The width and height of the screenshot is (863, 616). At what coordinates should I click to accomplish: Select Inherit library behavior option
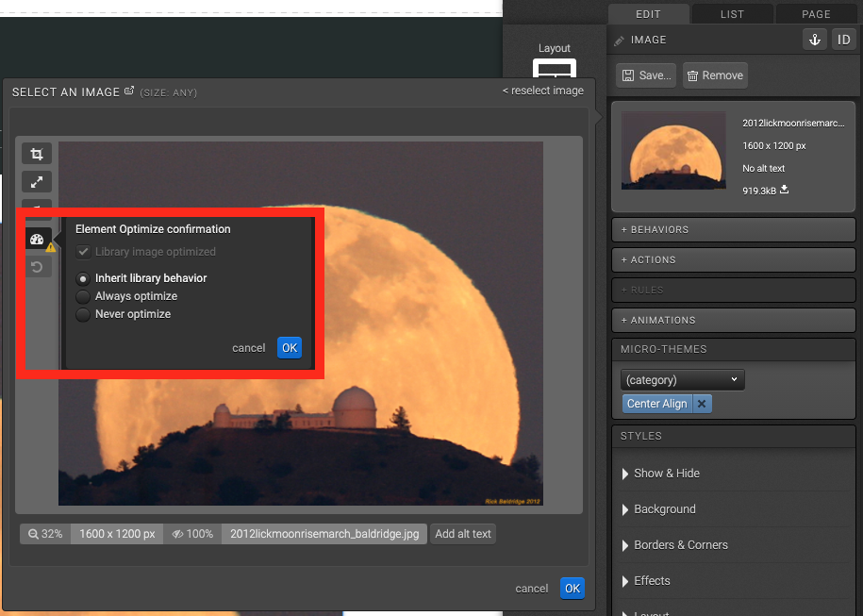[x=84, y=278]
